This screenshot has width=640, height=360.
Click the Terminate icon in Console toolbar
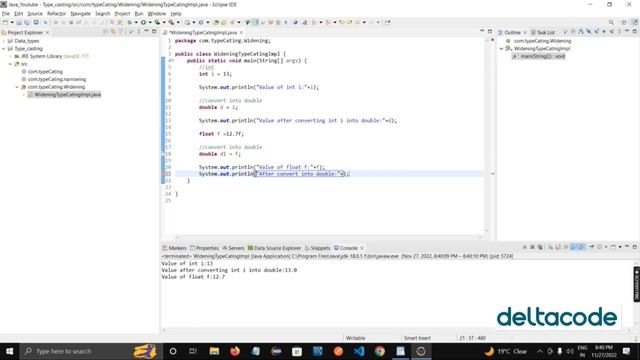point(524,247)
